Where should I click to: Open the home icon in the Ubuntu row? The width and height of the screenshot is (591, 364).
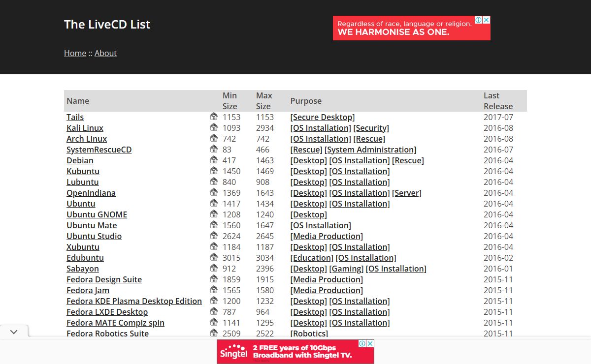(214, 203)
